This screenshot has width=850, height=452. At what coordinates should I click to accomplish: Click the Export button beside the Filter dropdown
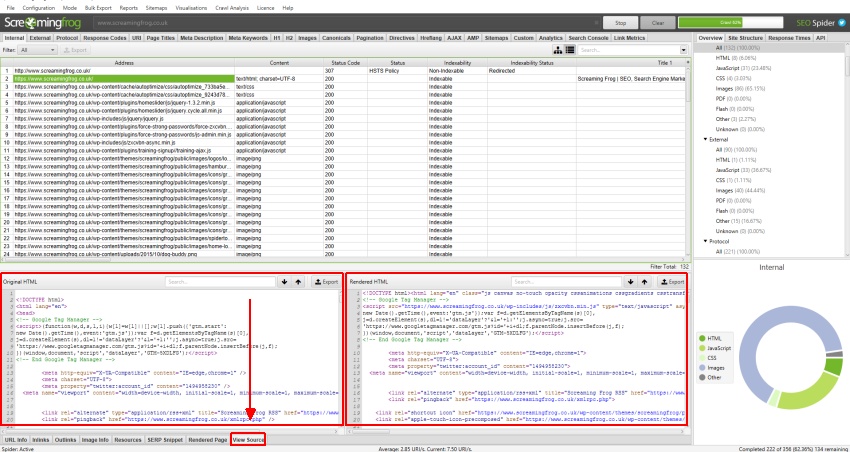tap(75, 50)
